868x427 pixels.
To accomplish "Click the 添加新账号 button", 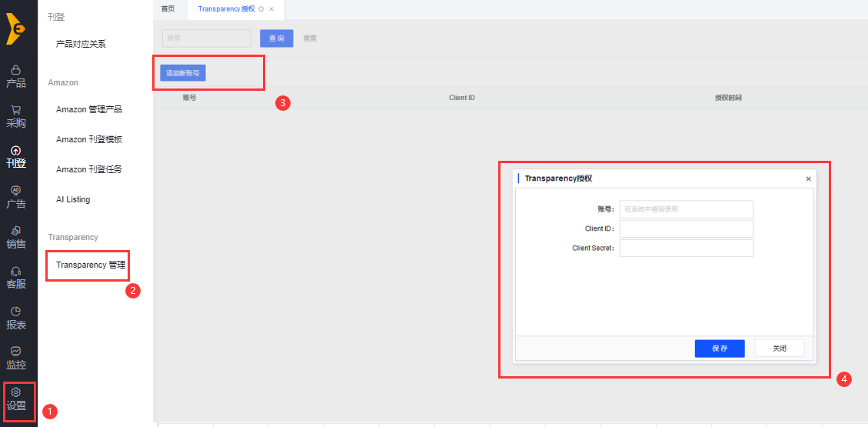I will click(x=182, y=73).
